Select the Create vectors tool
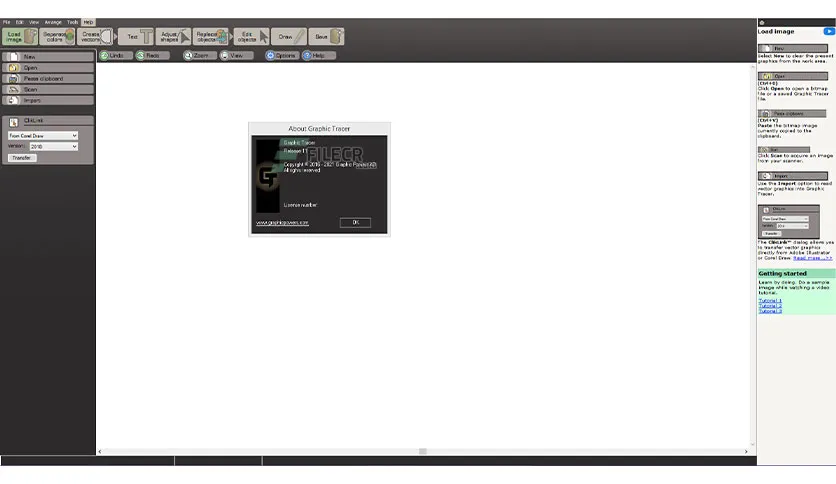 point(95,36)
